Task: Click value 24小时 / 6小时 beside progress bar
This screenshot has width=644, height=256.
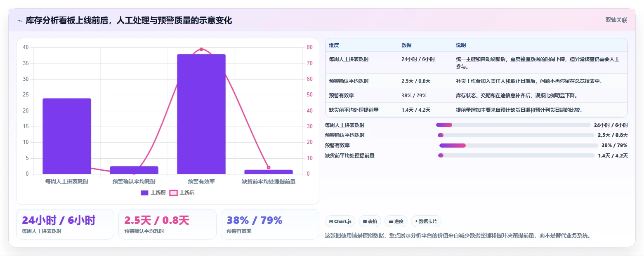Action: (x=611, y=125)
